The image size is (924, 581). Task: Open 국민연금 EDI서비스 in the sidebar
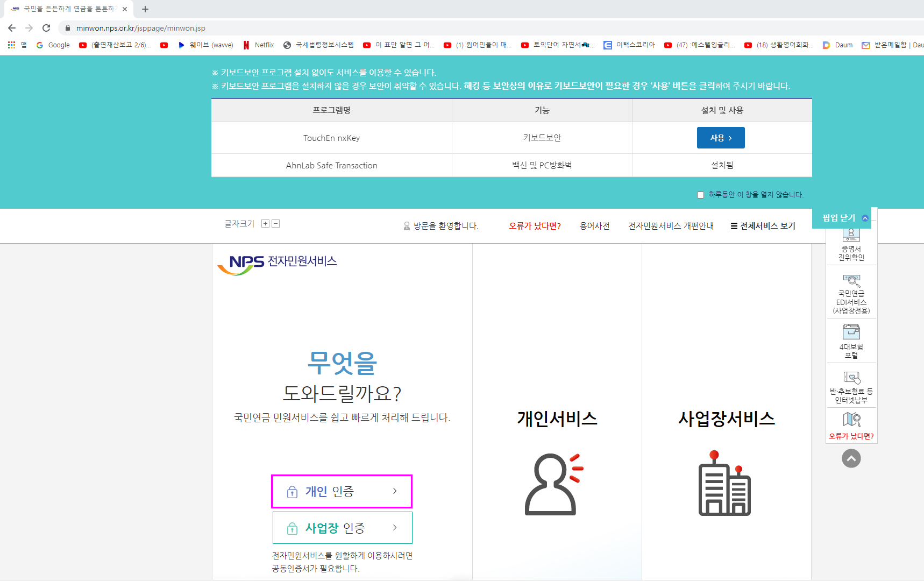[x=851, y=294]
